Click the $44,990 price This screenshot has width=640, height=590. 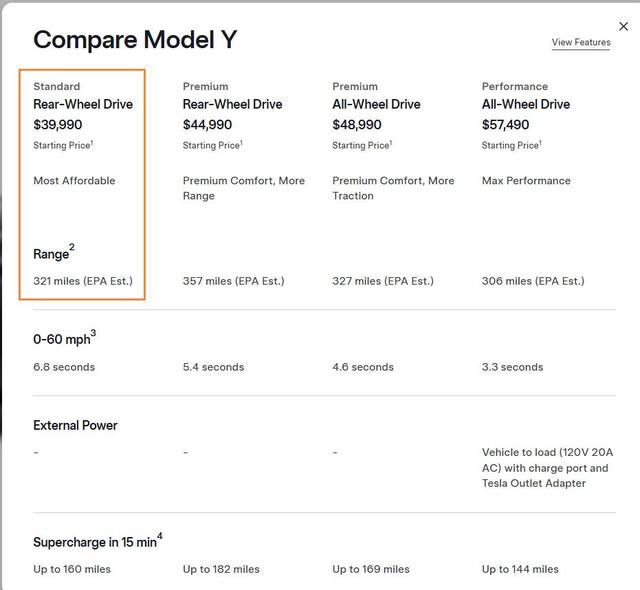[x=207, y=125]
